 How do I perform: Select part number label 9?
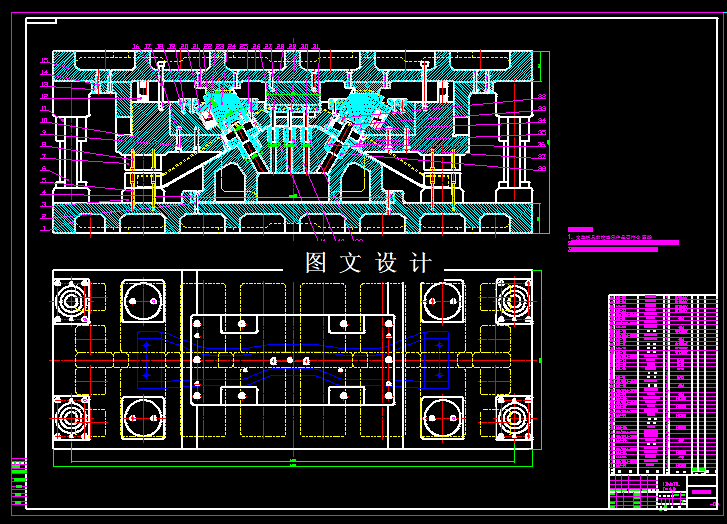(x=44, y=133)
